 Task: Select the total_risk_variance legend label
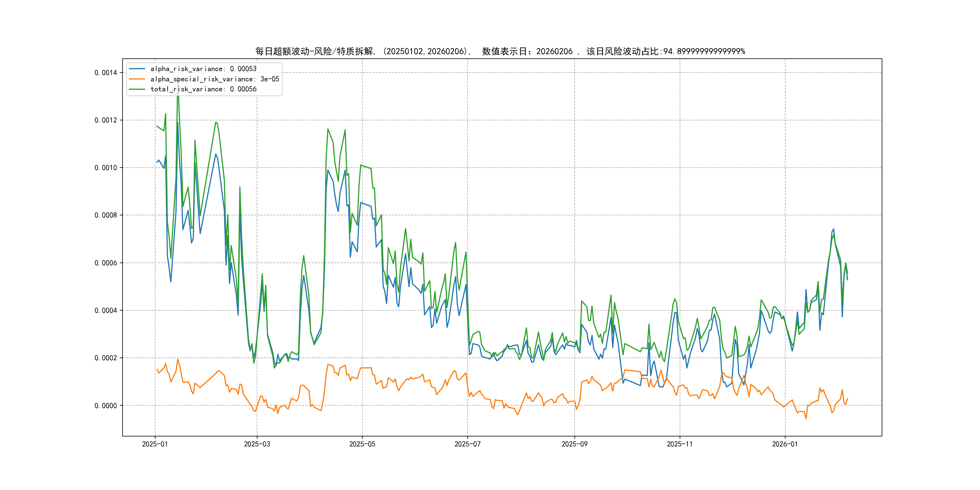point(204,89)
